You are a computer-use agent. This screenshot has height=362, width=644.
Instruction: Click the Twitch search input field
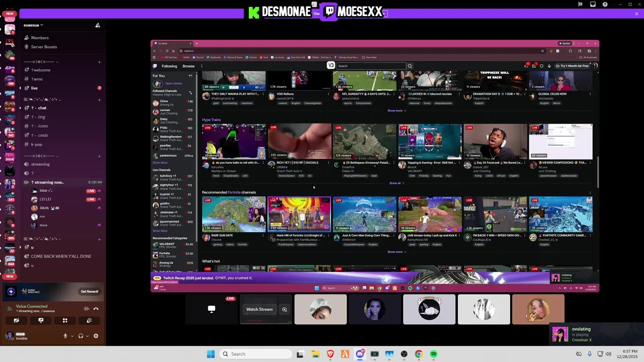(371, 66)
